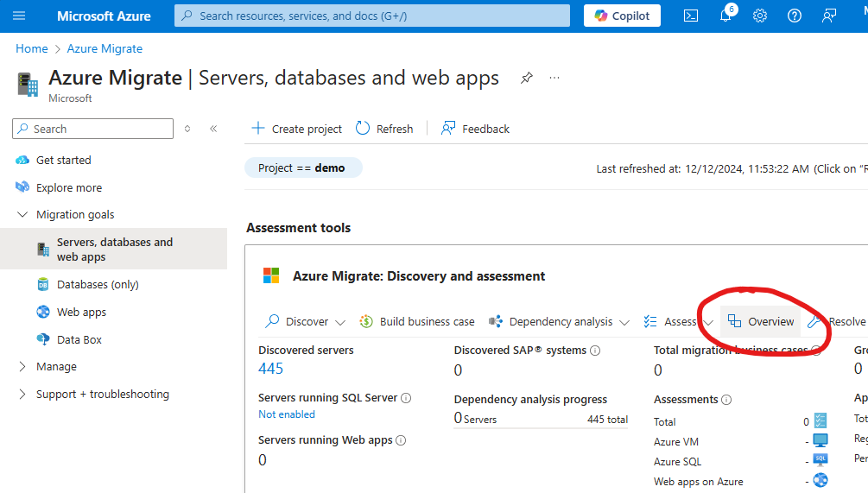Click the top resource search box

[x=371, y=16]
